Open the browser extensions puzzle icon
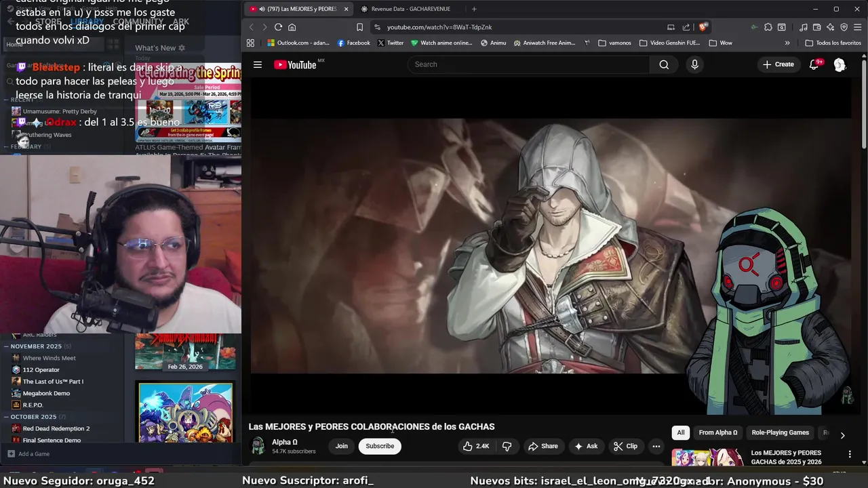This screenshot has height=488, width=868. tap(768, 27)
